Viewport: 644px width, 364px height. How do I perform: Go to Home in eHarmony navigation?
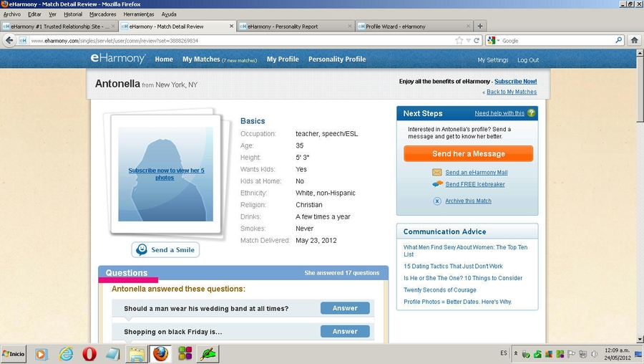164,59
